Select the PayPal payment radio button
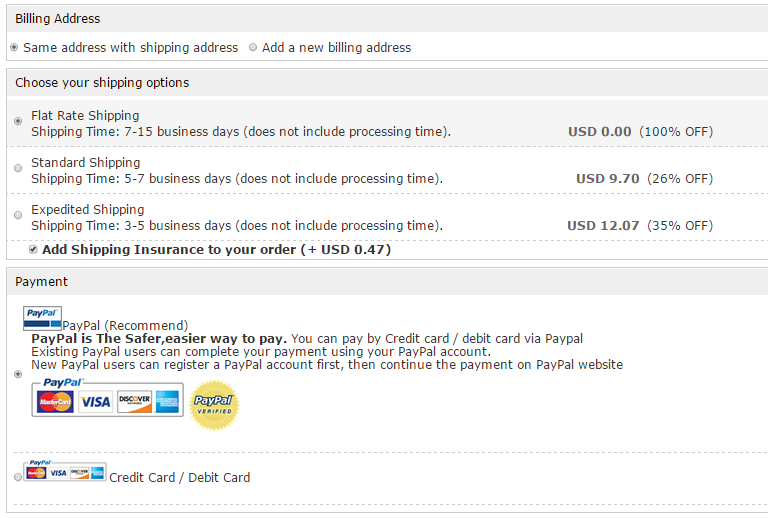The image size is (768, 518). click(x=18, y=374)
